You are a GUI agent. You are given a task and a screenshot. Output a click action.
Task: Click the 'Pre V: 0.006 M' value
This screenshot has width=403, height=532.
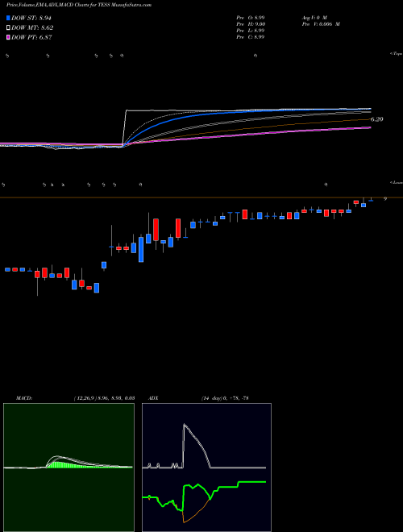tap(321, 23)
